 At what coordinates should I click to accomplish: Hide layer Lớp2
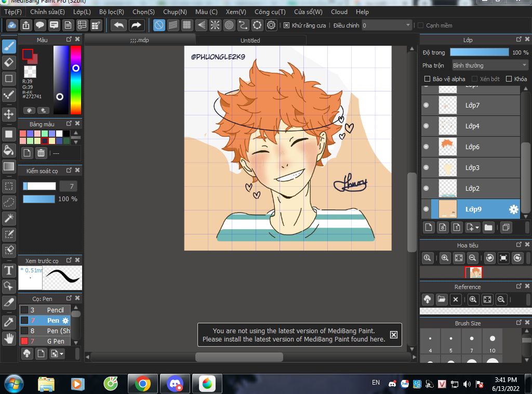(426, 188)
